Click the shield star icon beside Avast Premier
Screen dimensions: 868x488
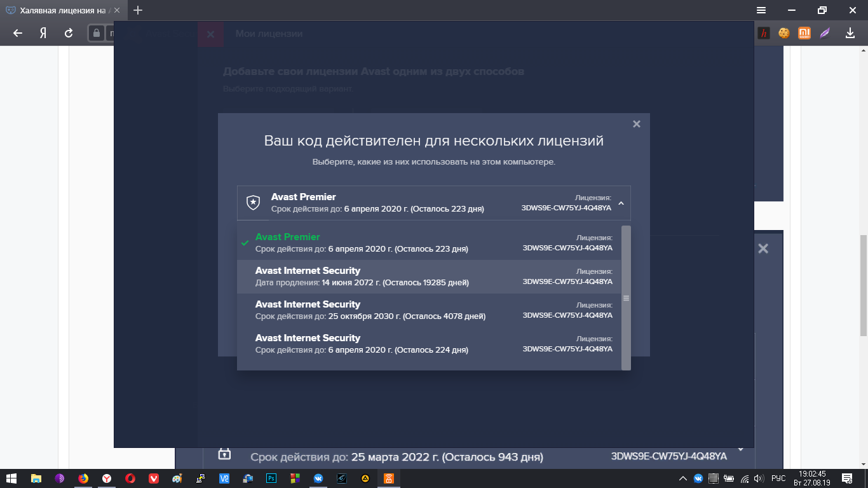254,203
